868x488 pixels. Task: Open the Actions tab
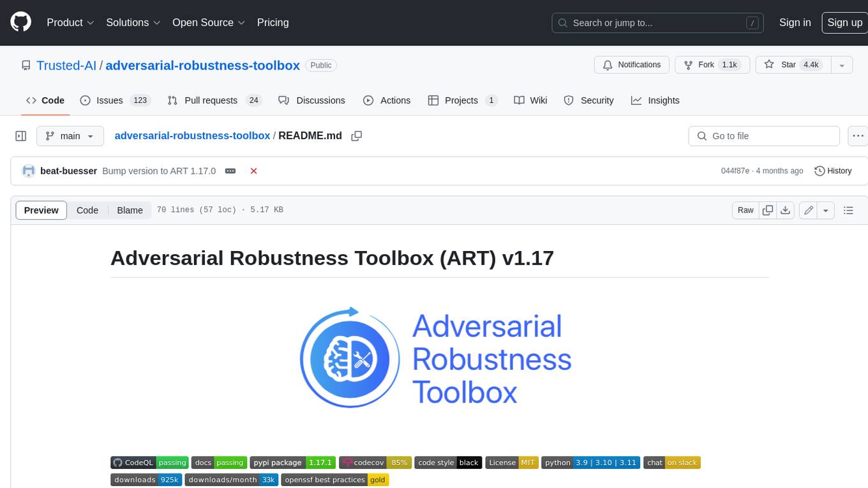tap(387, 100)
